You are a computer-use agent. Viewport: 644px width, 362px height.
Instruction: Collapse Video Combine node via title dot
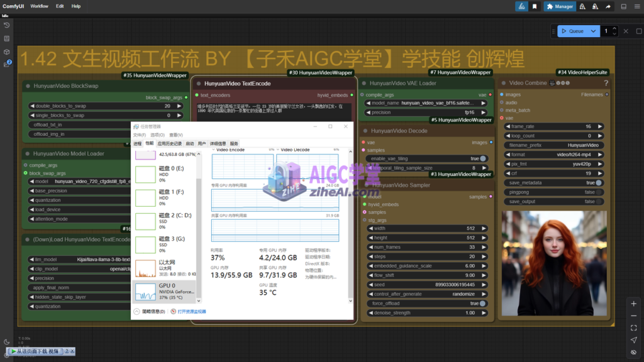click(x=504, y=83)
